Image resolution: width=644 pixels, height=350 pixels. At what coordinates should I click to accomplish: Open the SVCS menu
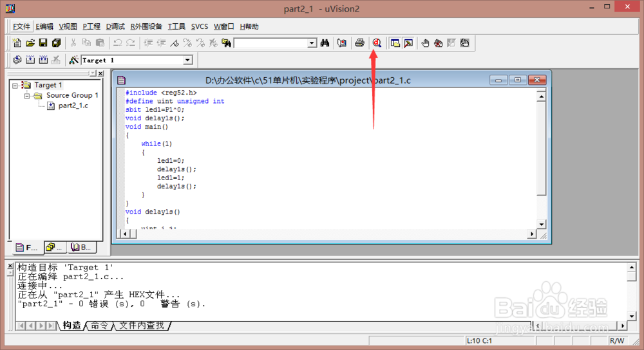click(200, 26)
